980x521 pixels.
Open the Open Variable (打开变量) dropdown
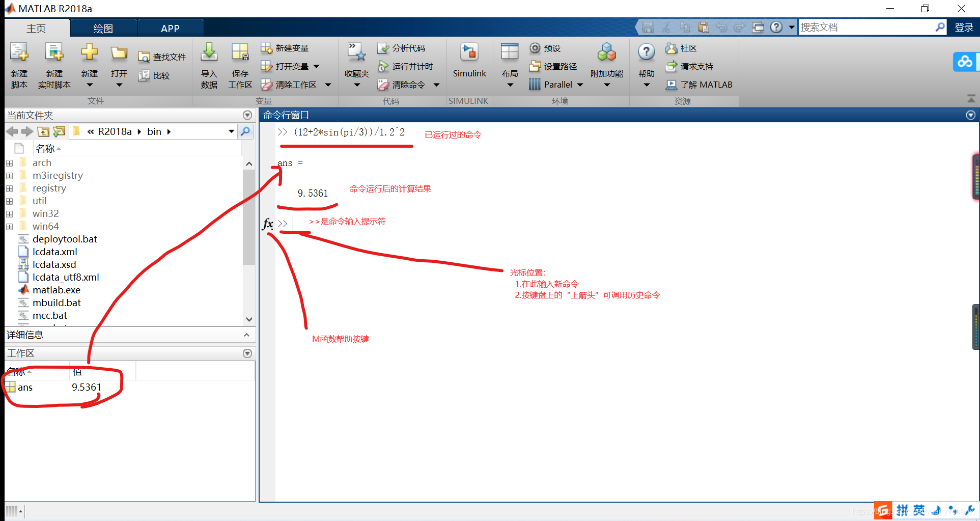316,67
